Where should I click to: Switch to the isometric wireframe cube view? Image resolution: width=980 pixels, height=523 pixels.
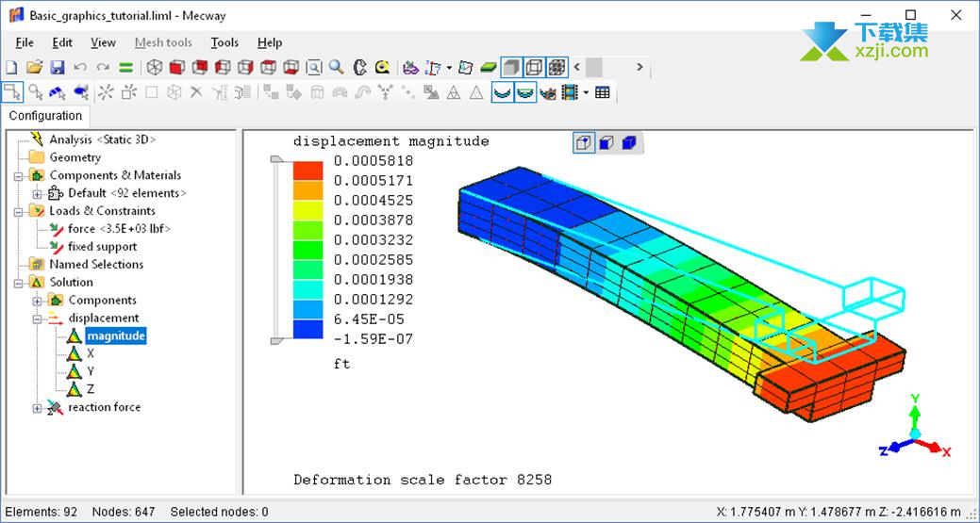point(155,67)
